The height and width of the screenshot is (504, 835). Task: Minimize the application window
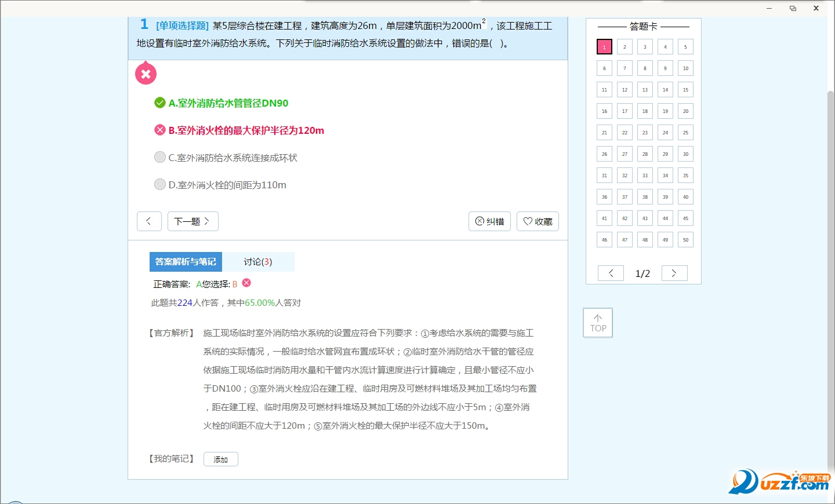769,8
